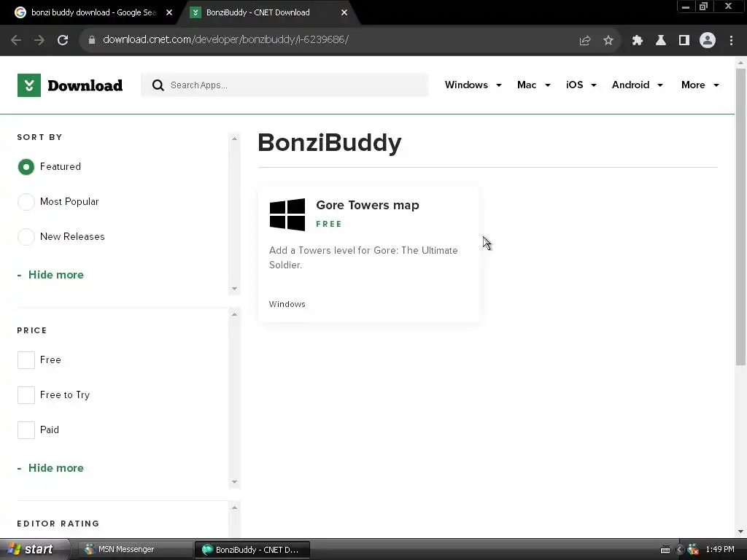Check the Paid price filter
This screenshot has height=560, width=747.
tap(26, 430)
